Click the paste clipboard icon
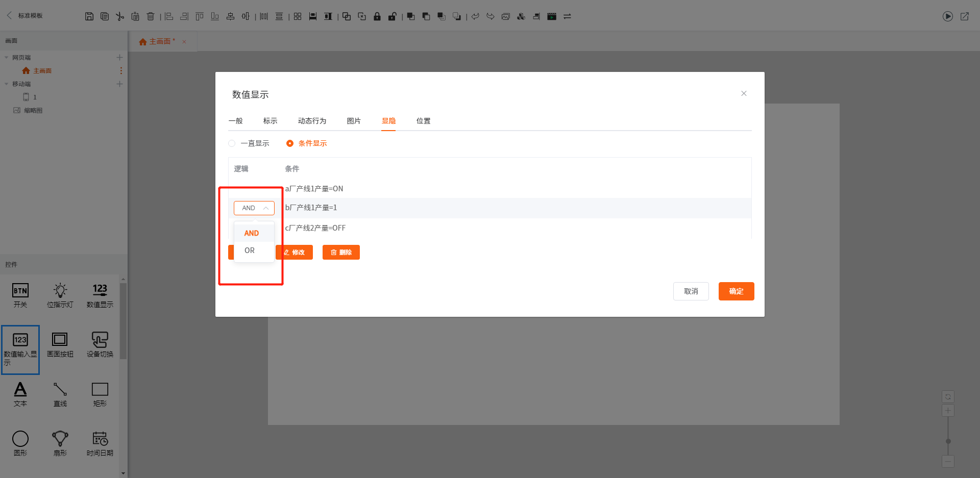This screenshot has width=980, height=478. pyautogui.click(x=135, y=16)
